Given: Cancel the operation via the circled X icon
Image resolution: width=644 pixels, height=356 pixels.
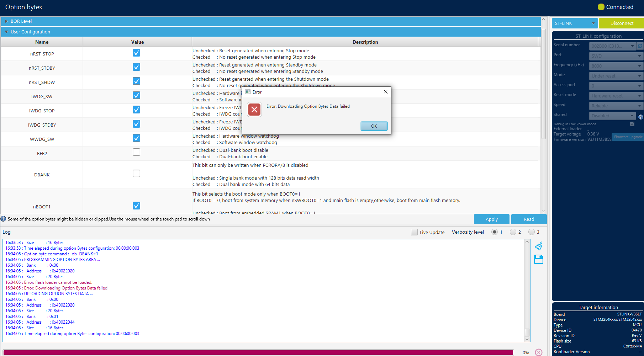Looking at the screenshot, I should 538,352.
